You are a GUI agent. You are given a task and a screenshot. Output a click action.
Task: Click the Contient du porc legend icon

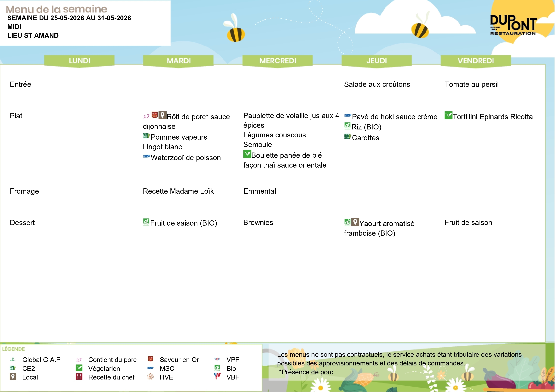(x=79, y=360)
